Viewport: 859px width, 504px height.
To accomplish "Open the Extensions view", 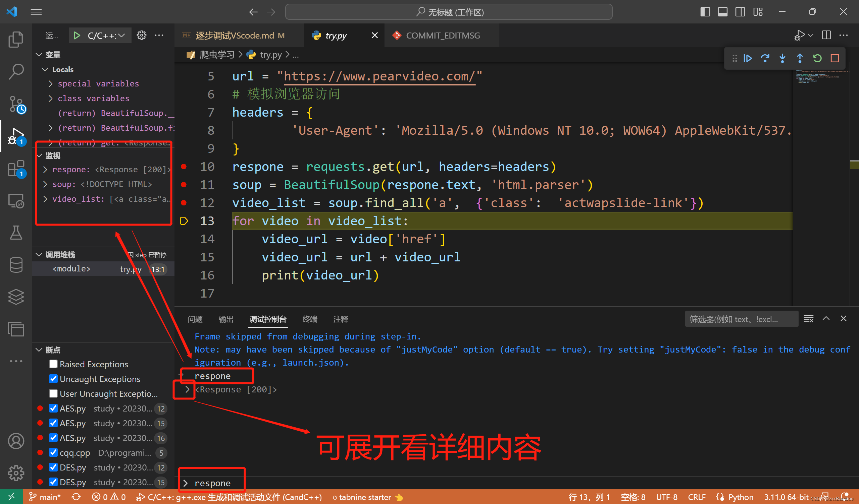I will tap(16, 168).
